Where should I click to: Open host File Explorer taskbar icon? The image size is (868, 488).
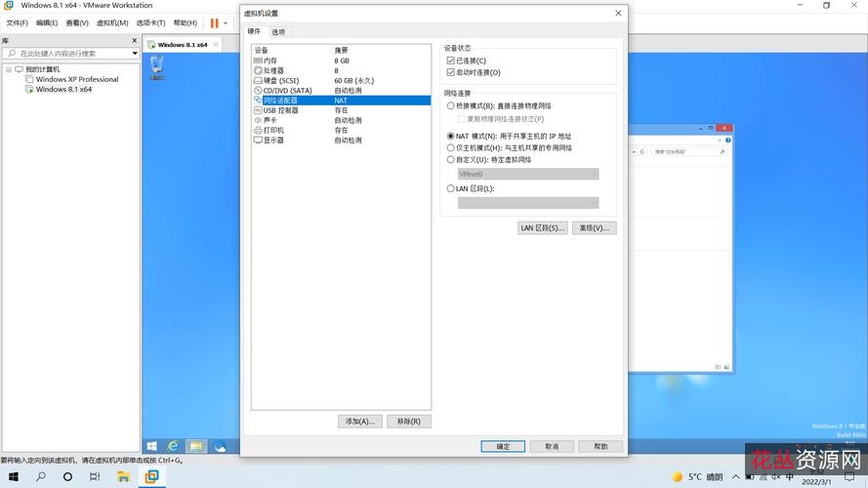[x=123, y=476]
